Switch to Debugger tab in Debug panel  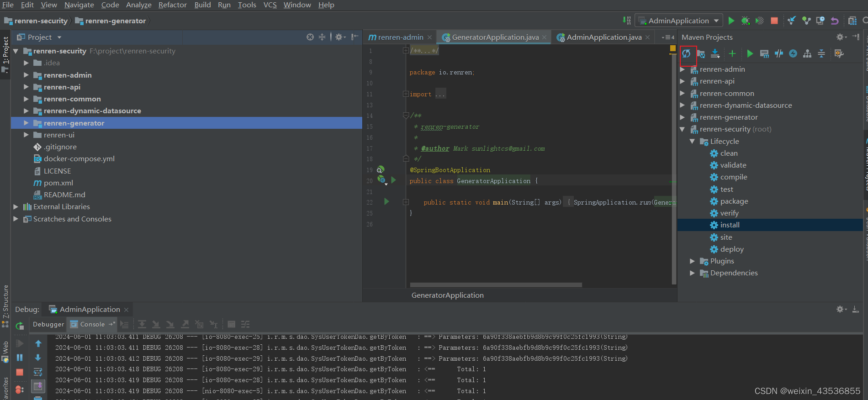[x=48, y=324]
